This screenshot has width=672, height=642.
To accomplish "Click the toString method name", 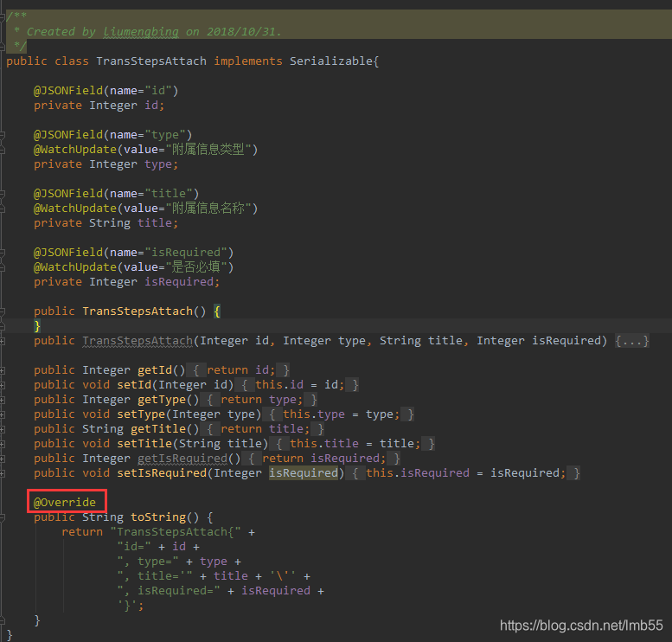I will pos(157,517).
